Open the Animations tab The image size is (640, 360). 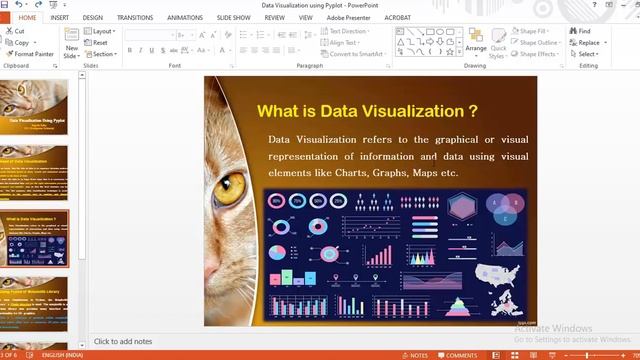(185, 18)
